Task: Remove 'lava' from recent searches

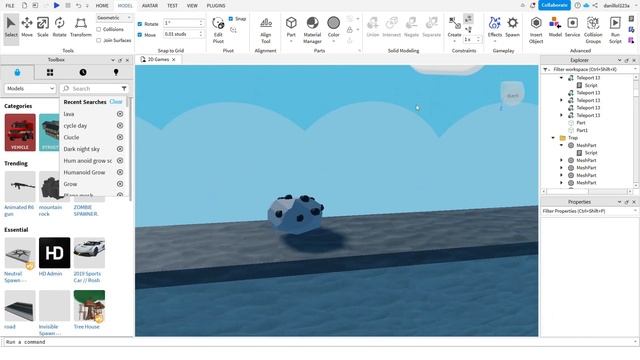Action: (x=120, y=114)
